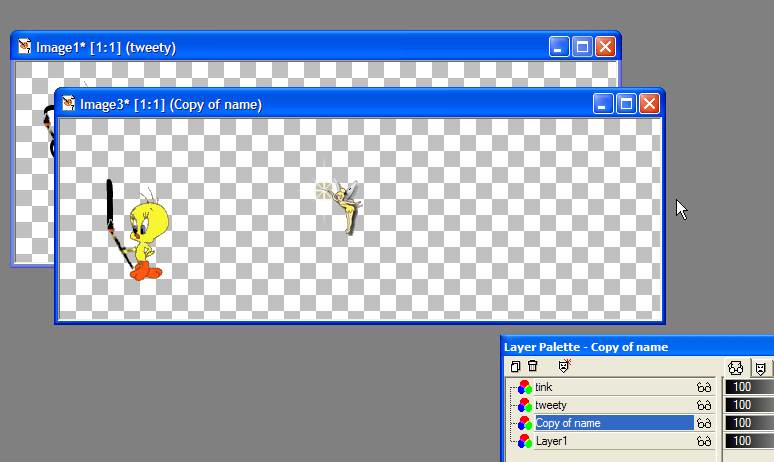The width and height of the screenshot is (774, 462).
Task: Switch to the Mask tab in Layer Palette
Action: 761,368
